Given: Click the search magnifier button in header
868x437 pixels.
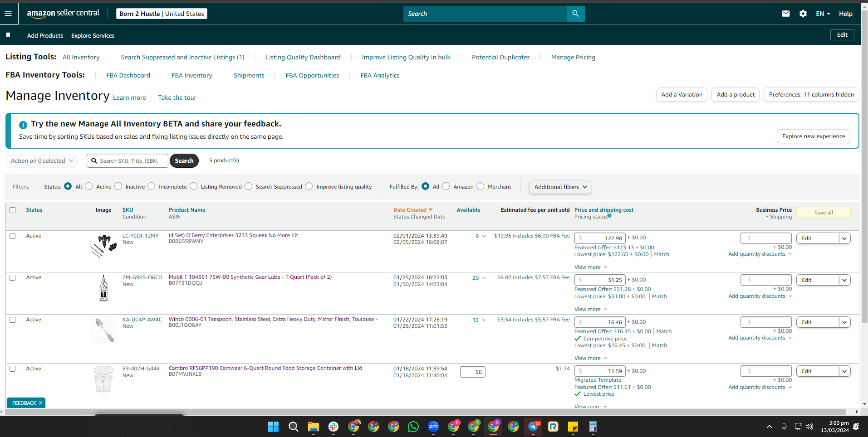Looking at the screenshot, I should (575, 14).
